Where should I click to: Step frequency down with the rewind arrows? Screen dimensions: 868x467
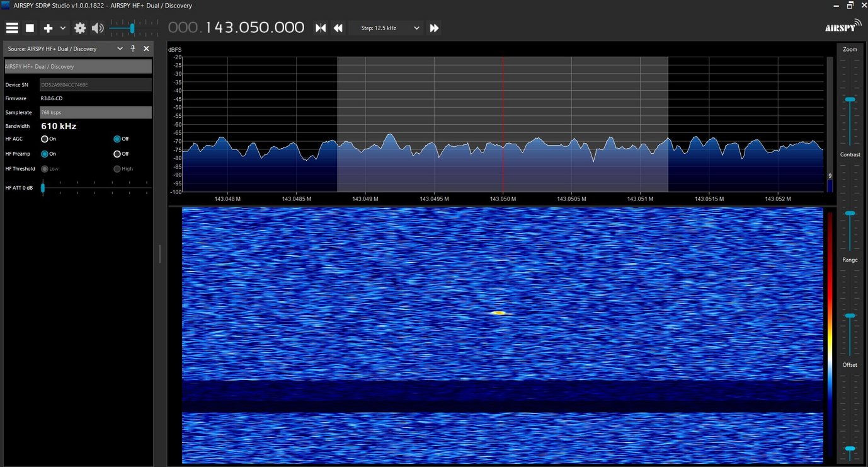(338, 28)
